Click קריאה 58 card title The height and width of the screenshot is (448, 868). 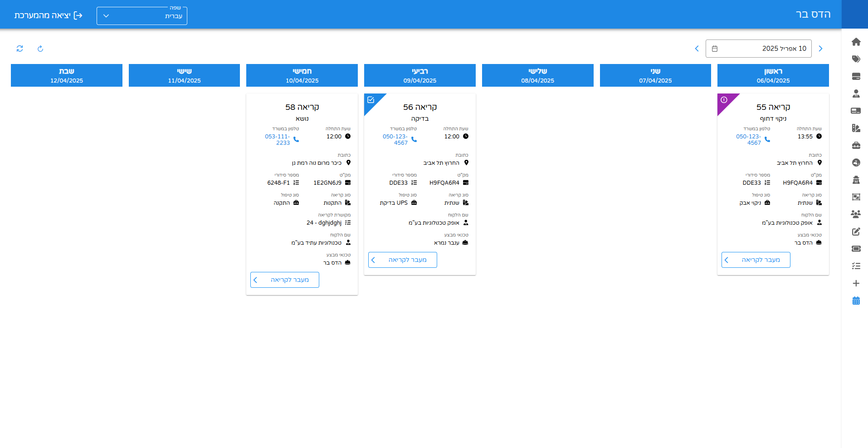pos(302,107)
